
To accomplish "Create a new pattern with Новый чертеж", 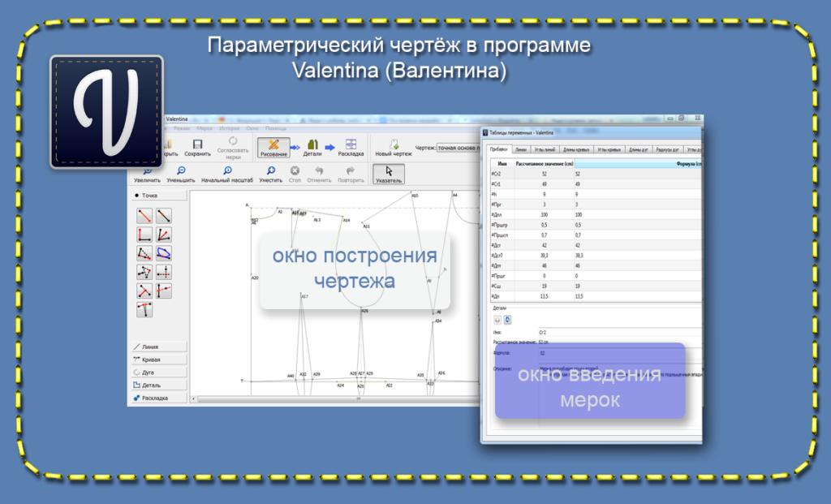I will point(394,148).
